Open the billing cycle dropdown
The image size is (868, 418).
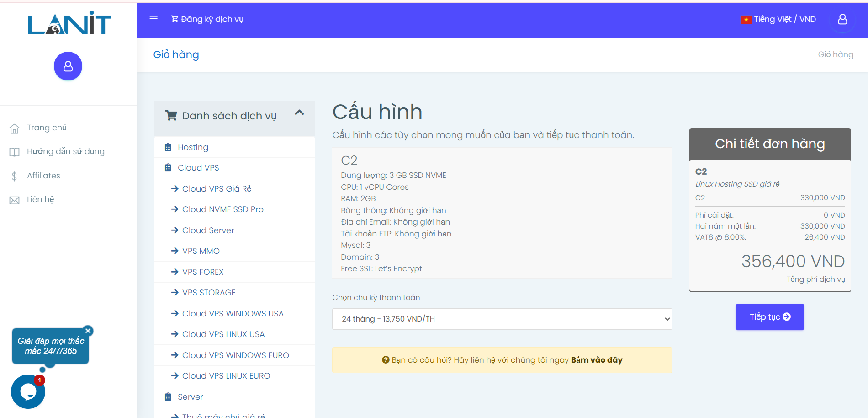coord(502,319)
